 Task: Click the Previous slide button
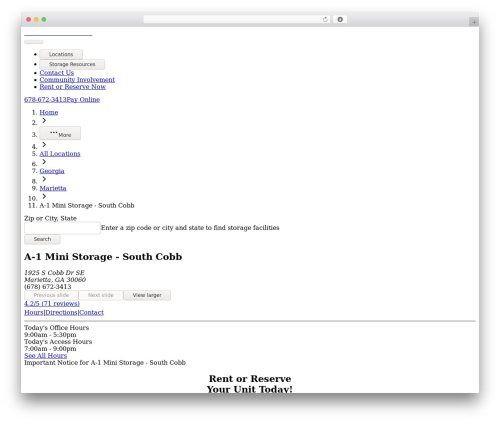point(51,295)
